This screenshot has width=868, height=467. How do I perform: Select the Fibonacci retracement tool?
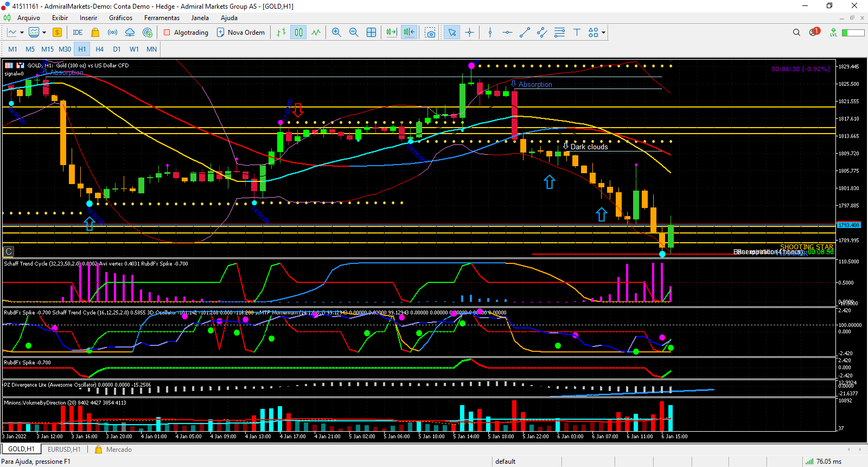point(559,33)
